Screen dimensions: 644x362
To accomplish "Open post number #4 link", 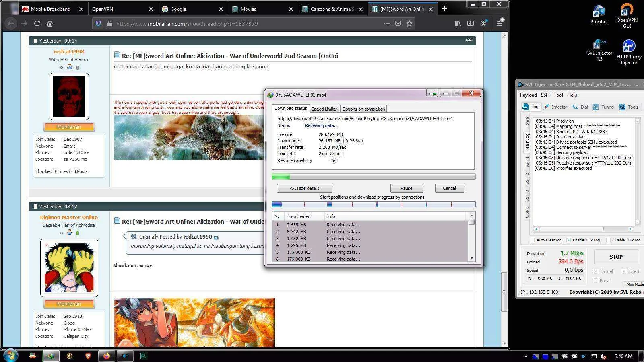I will pyautogui.click(x=468, y=40).
